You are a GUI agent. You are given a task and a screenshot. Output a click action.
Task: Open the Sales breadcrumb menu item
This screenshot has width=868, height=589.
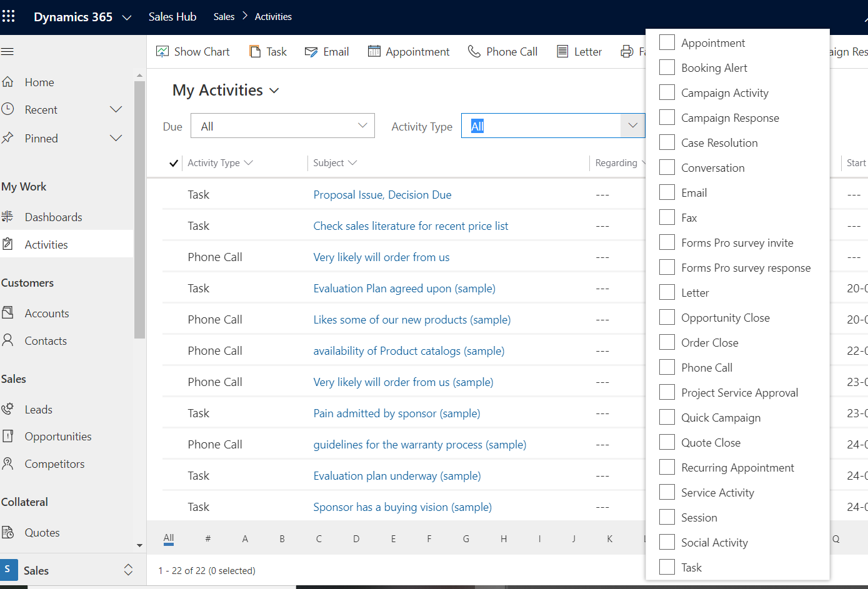pyautogui.click(x=224, y=17)
